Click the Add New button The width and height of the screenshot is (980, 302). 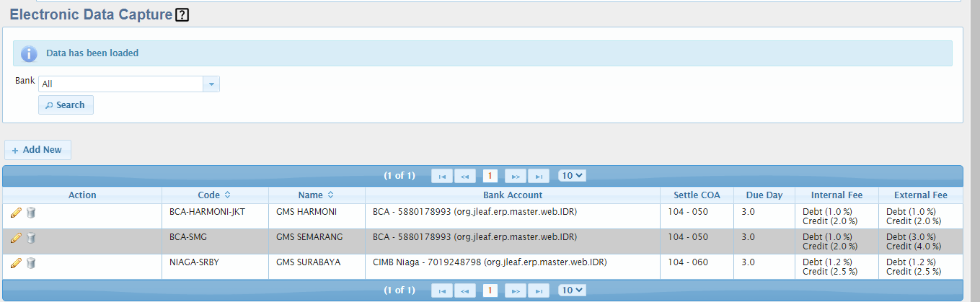coord(37,150)
